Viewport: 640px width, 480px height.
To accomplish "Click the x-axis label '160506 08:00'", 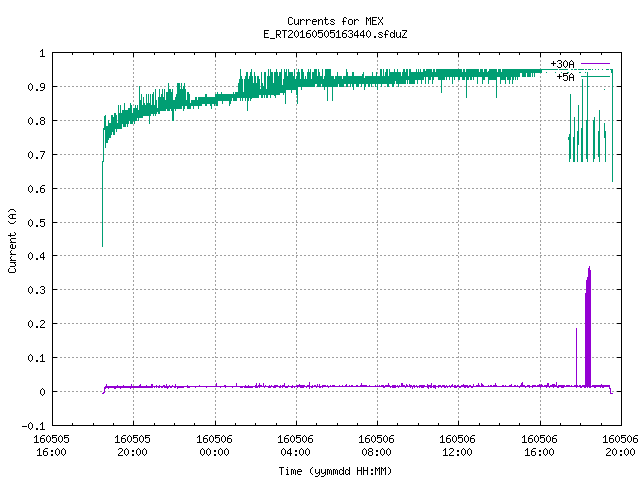I will [x=376, y=445].
